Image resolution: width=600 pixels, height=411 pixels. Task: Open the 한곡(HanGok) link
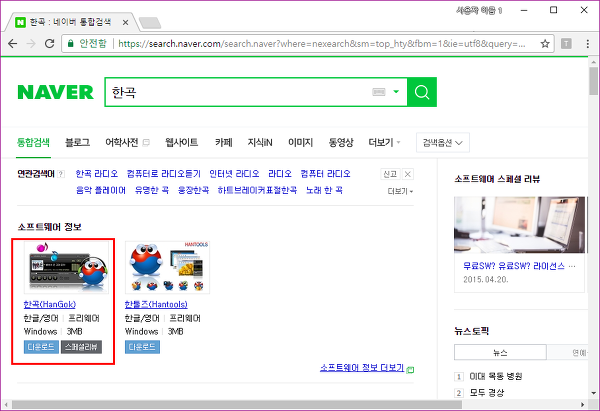coord(50,304)
